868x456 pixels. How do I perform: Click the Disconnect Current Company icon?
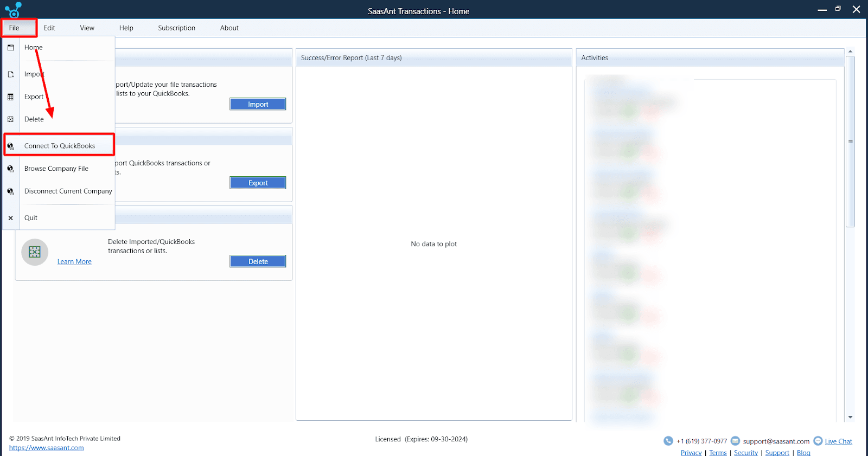click(x=10, y=191)
